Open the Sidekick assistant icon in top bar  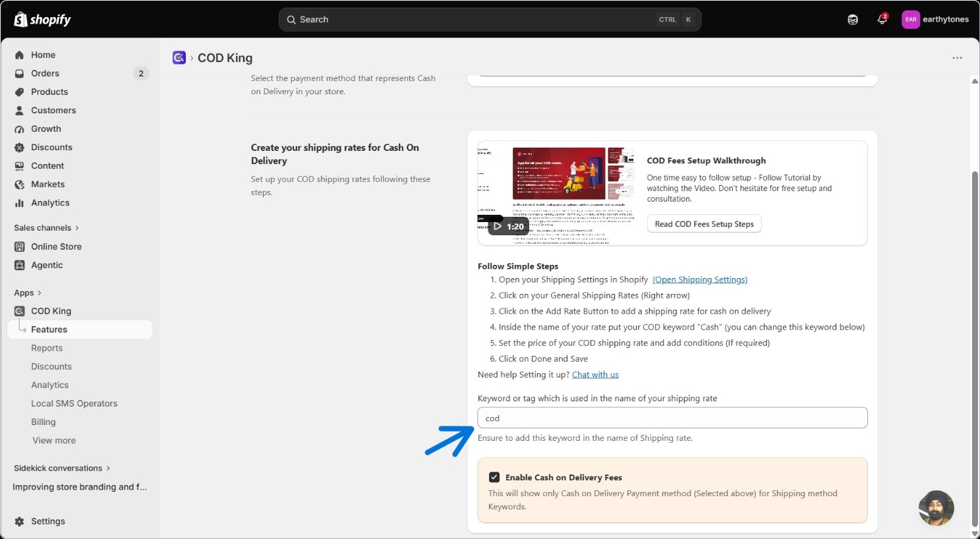[853, 20]
